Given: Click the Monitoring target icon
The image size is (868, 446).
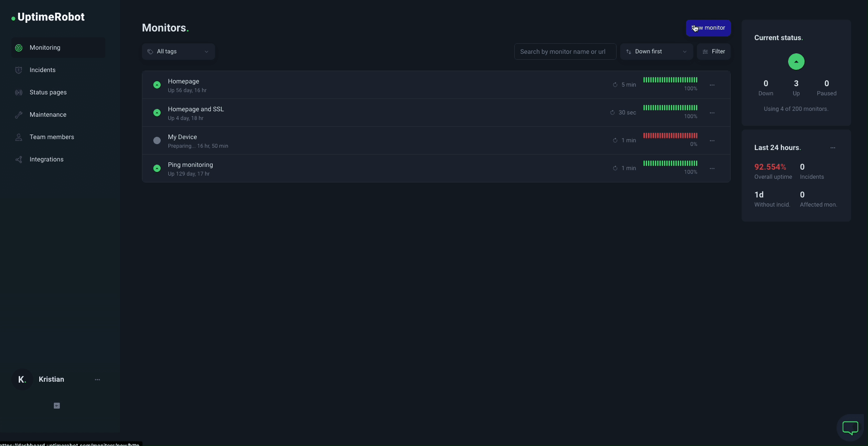Looking at the screenshot, I should 19,47.
